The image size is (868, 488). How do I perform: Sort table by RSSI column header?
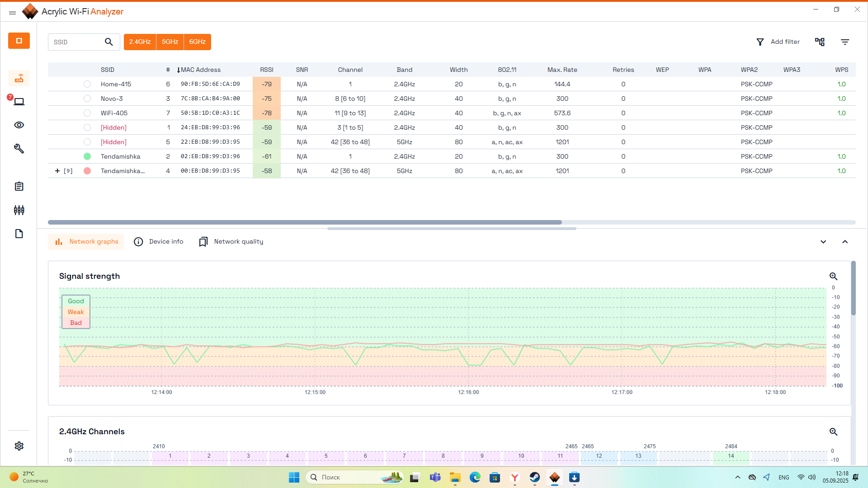(266, 70)
